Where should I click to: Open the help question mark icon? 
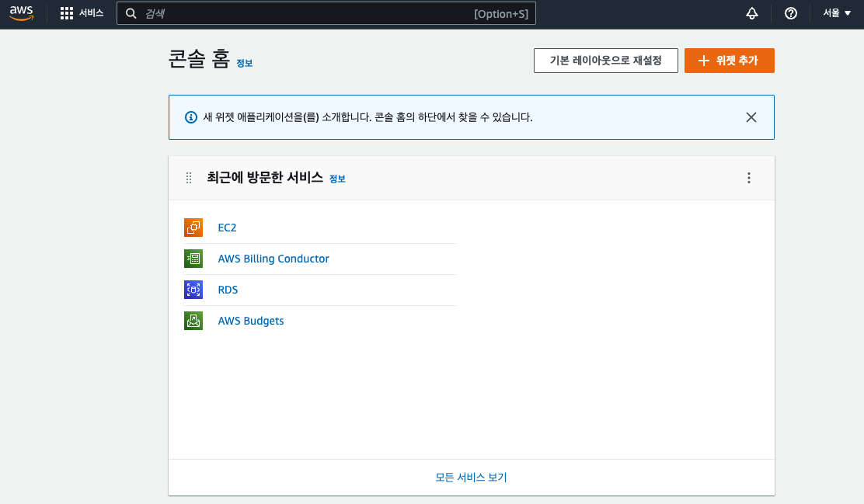791,13
